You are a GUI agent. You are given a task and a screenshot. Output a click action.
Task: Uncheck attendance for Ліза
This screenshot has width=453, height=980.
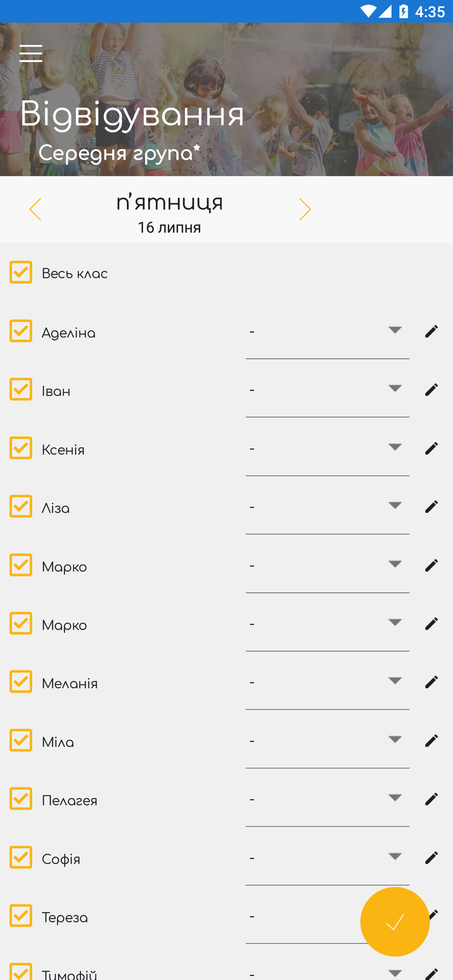21,506
